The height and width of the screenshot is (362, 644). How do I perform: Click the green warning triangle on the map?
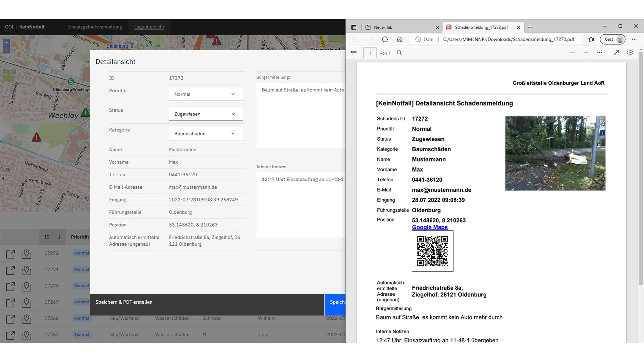tap(86, 113)
